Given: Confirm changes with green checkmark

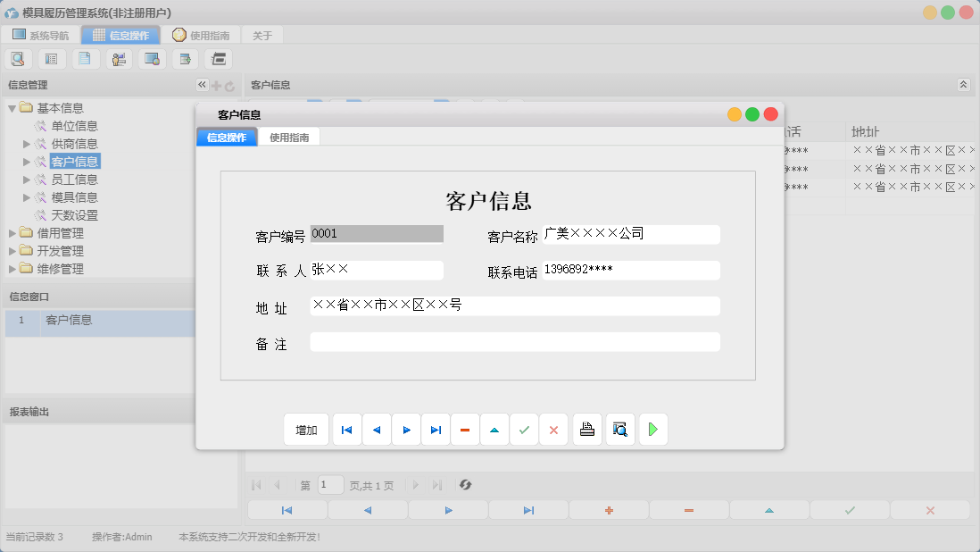Looking at the screenshot, I should (524, 430).
